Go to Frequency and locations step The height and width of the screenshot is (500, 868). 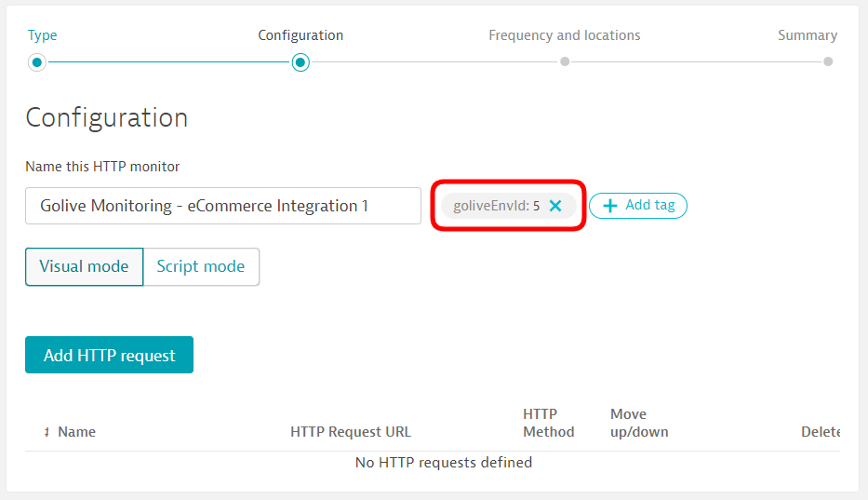coord(564,35)
